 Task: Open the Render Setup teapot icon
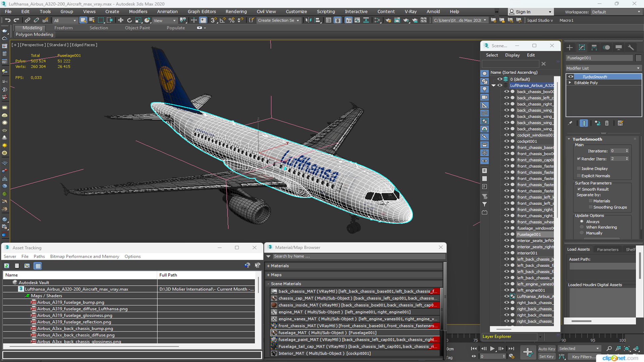[388, 20]
